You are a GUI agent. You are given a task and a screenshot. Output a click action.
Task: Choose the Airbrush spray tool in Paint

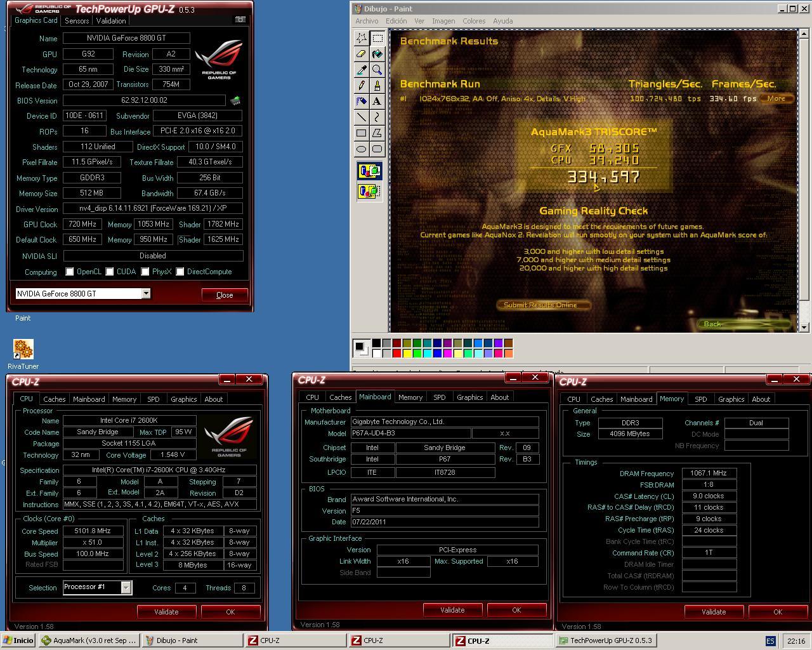click(x=361, y=102)
